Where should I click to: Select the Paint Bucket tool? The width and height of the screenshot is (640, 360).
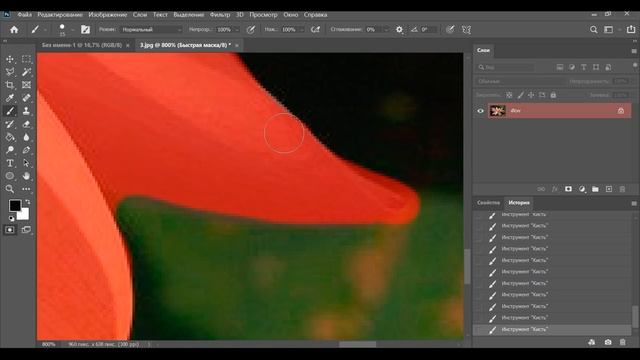click(x=10, y=137)
